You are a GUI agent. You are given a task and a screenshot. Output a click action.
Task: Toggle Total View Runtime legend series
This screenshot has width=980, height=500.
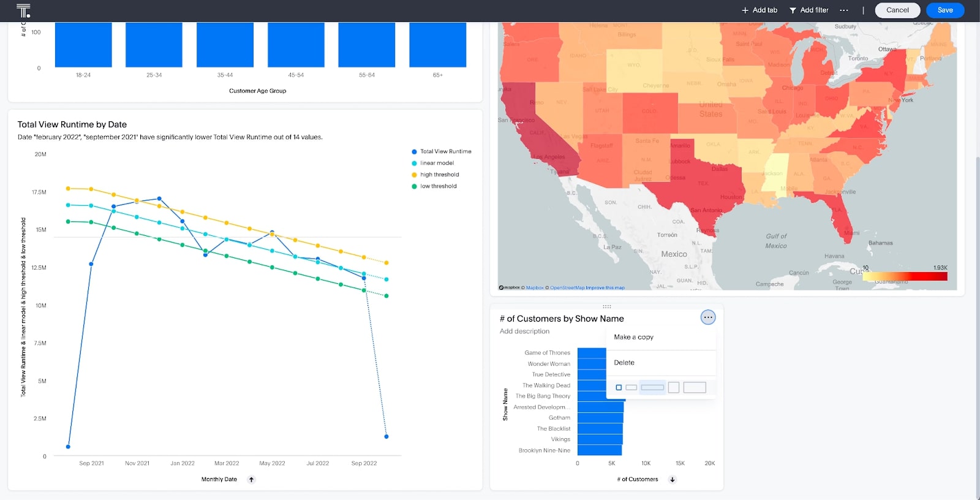[442, 151]
